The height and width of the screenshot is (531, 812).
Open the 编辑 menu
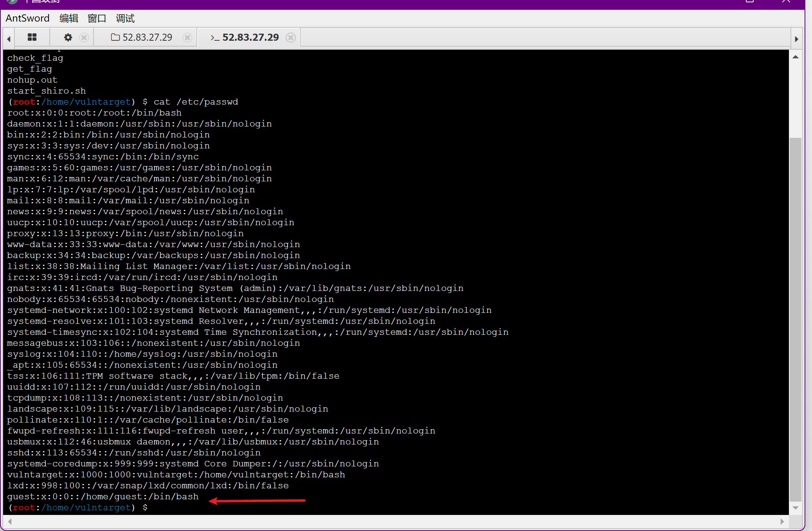pyautogui.click(x=69, y=18)
